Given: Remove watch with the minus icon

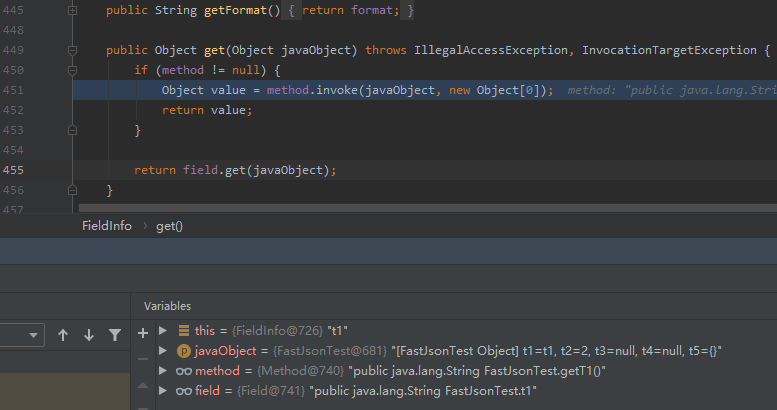Looking at the screenshot, I should 143,359.
